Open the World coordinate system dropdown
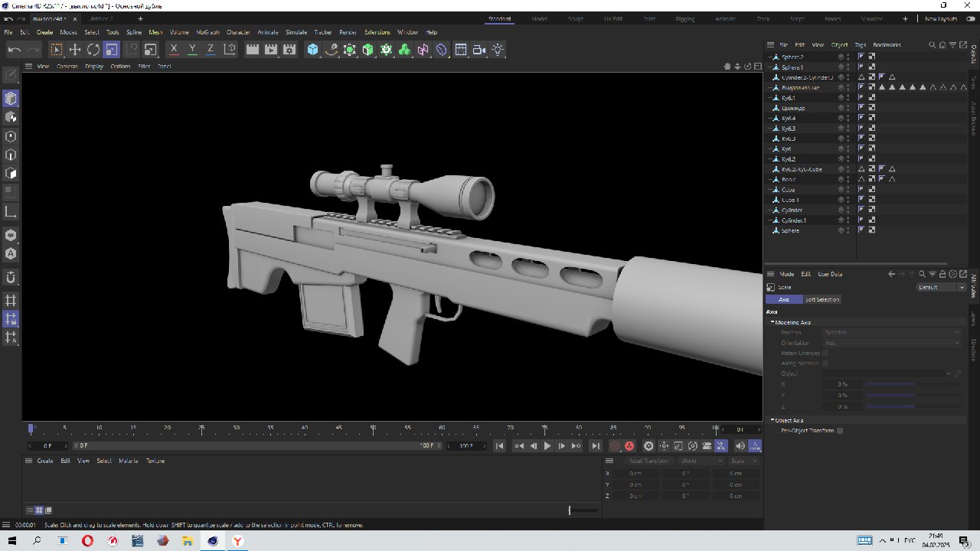Image resolution: width=980 pixels, height=551 pixels. 701,461
